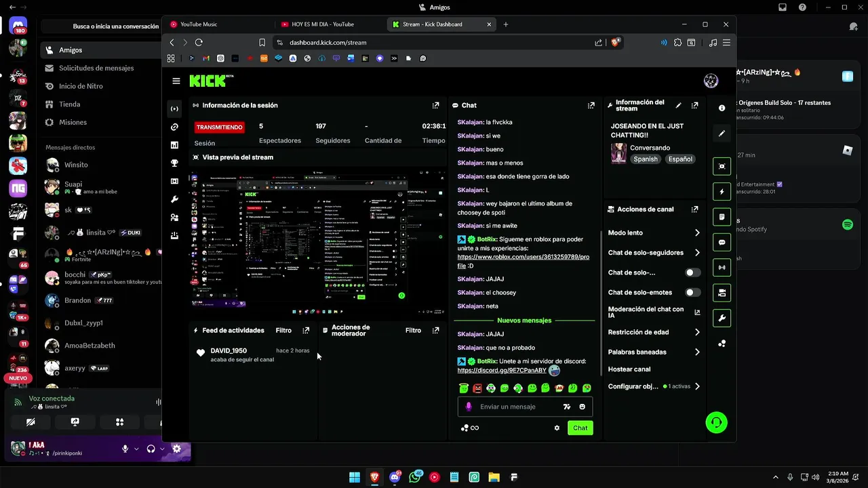
Task: Open Discord from the Windows taskbar
Action: click(x=395, y=477)
